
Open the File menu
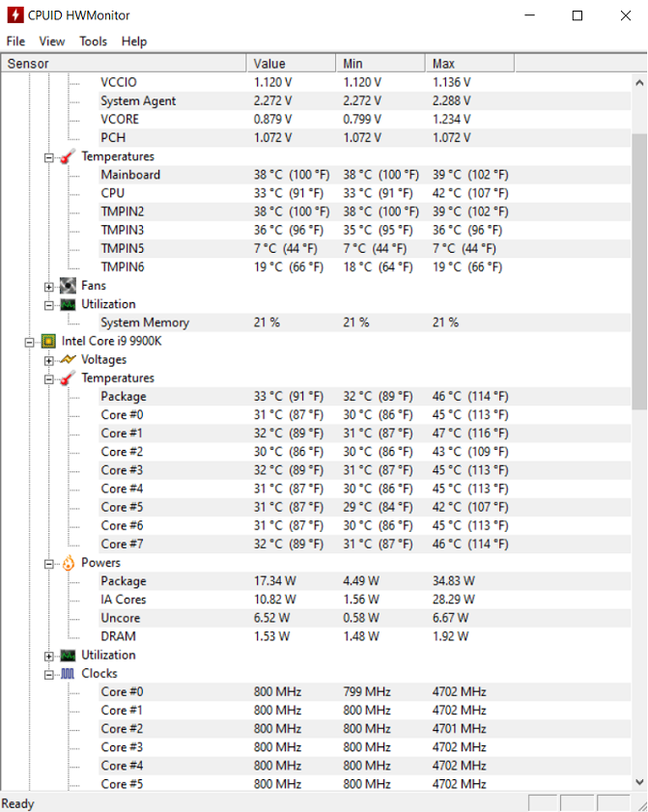pyautogui.click(x=15, y=42)
